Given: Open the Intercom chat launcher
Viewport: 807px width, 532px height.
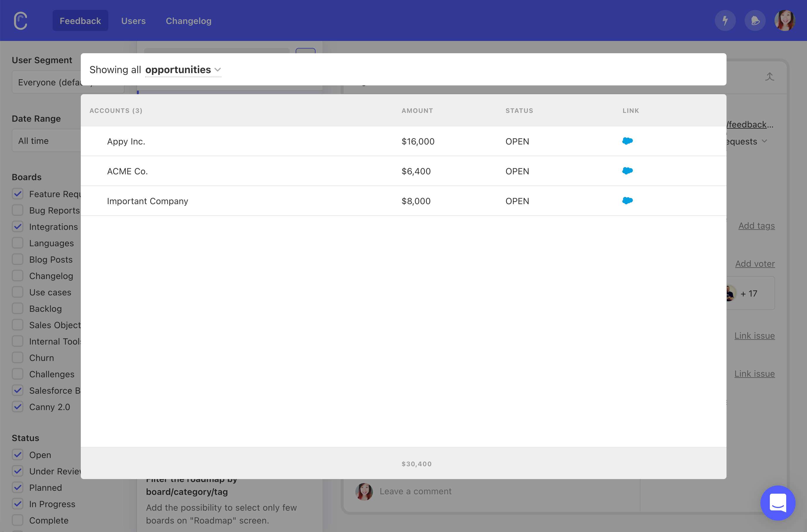Looking at the screenshot, I should [777, 503].
